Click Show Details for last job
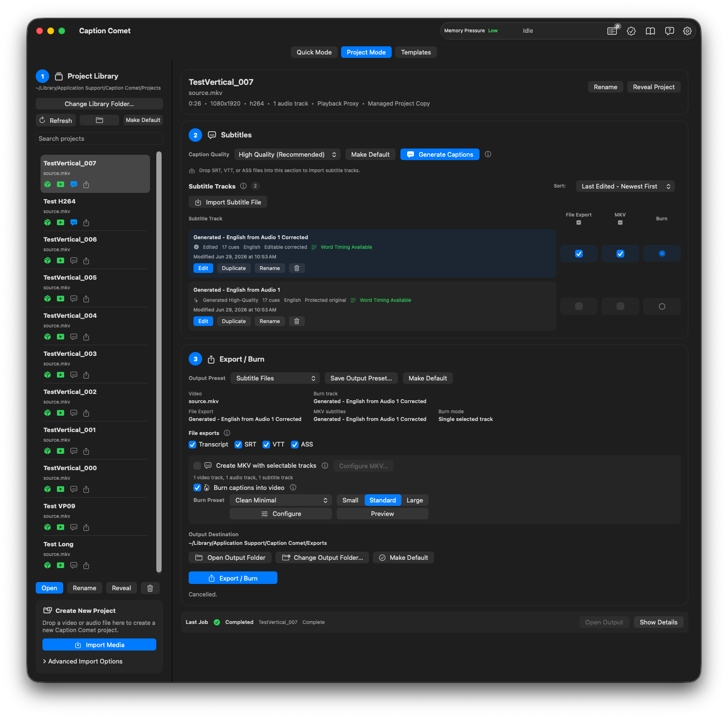Image resolution: width=728 pixels, height=718 pixels. [659, 622]
